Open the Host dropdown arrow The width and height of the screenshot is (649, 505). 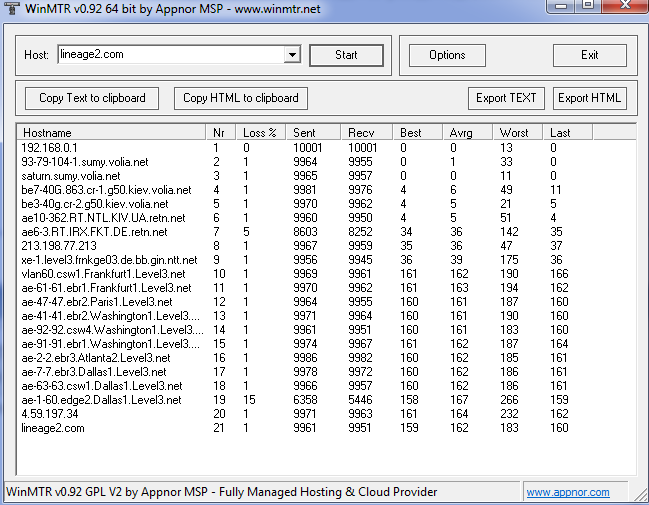point(292,55)
